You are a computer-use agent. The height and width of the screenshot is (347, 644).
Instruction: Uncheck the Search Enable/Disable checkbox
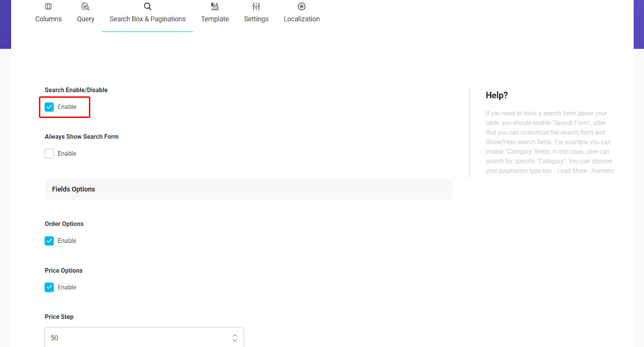[50, 107]
